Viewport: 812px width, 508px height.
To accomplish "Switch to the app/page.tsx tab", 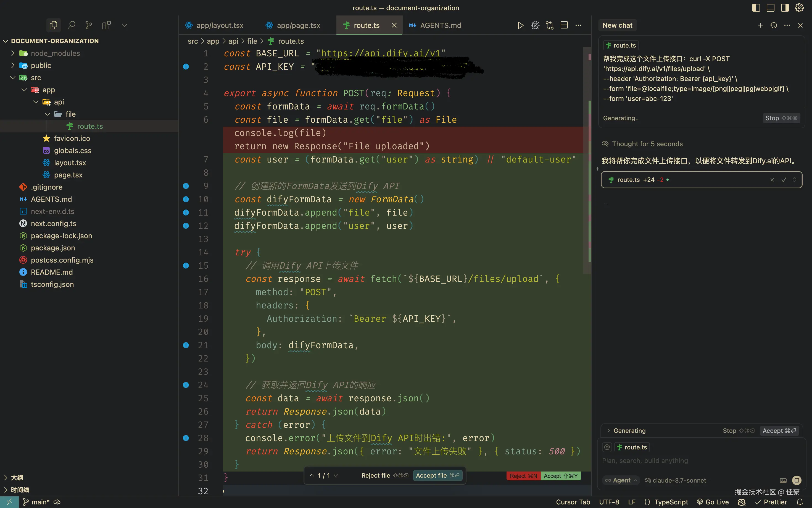I will pyautogui.click(x=293, y=25).
